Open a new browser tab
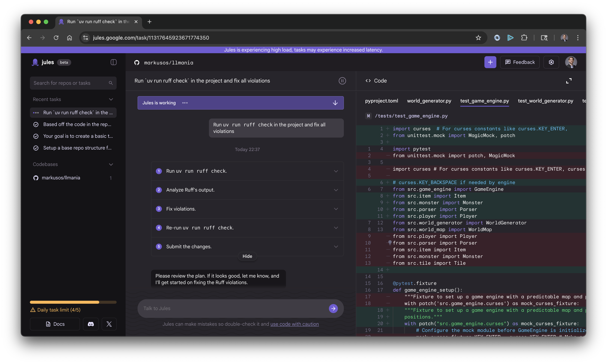This screenshot has height=364, width=607. (149, 22)
